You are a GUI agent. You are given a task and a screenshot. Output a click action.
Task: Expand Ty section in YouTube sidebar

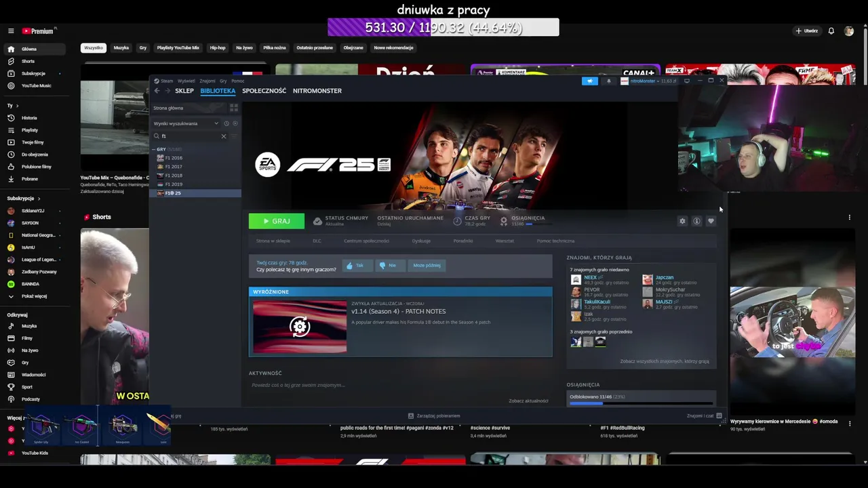tap(13, 106)
